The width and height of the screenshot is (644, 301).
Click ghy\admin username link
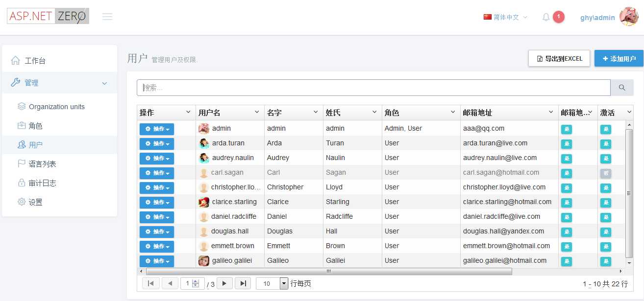pos(597,18)
